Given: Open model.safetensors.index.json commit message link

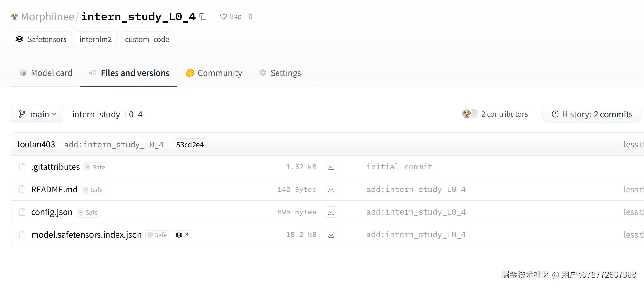Looking at the screenshot, I should pyautogui.click(x=416, y=234).
